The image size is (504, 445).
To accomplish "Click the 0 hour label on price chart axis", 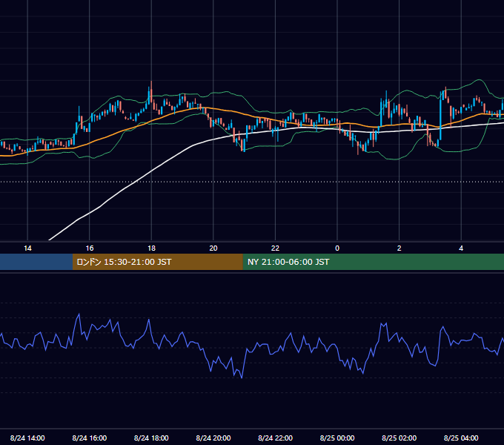I will [x=337, y=248].
